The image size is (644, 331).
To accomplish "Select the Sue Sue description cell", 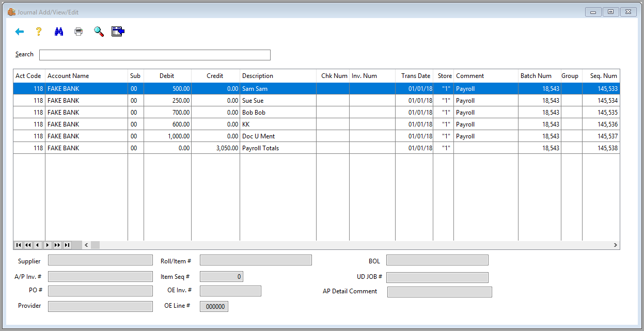I will 278,101.
